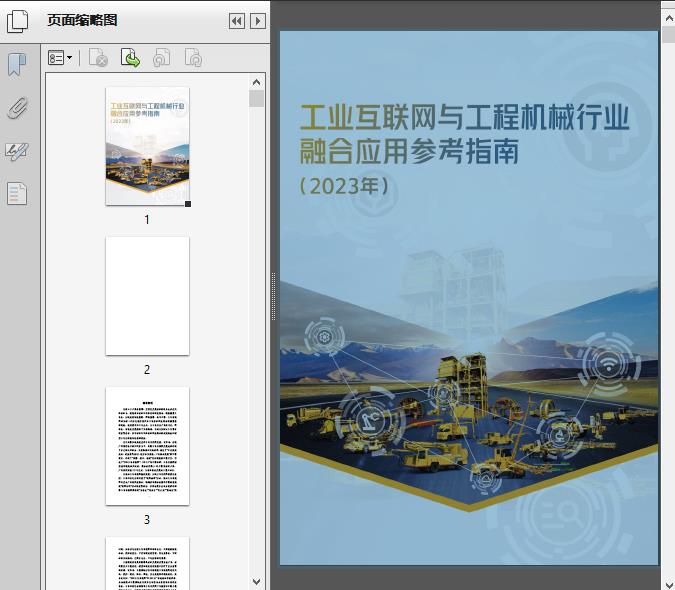
Task: Click document view scroll up arrow
Action: pyautogui.click(x=669, y=19)
